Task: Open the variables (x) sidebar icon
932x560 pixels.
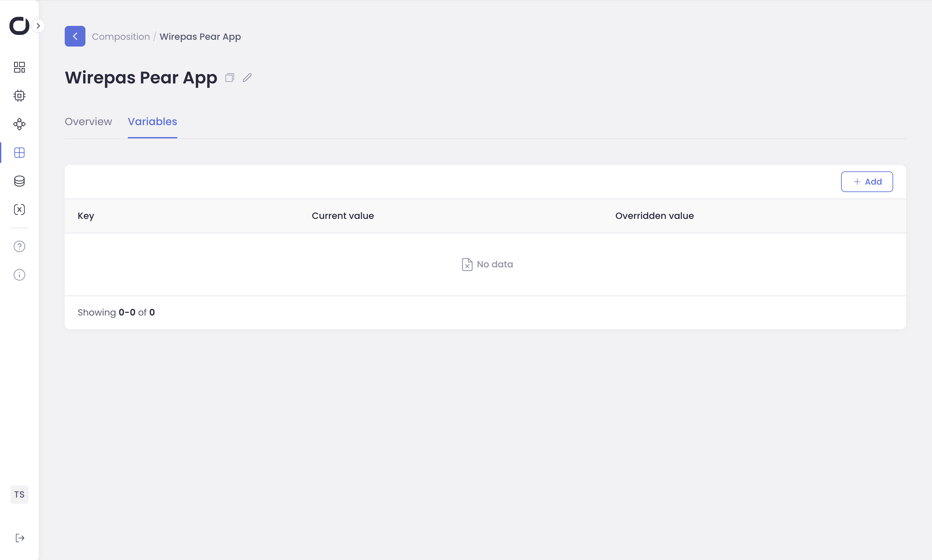Action: coord(19,210)
